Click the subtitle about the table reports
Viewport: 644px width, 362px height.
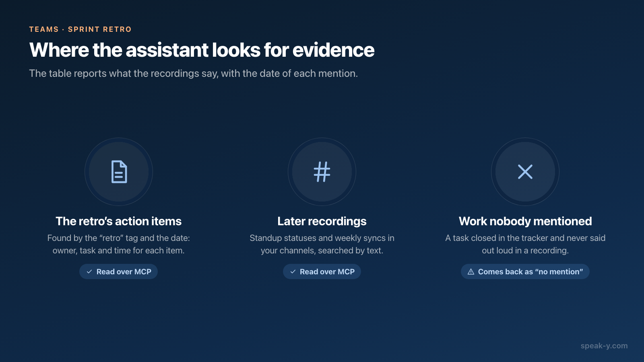tap(194, 74)
